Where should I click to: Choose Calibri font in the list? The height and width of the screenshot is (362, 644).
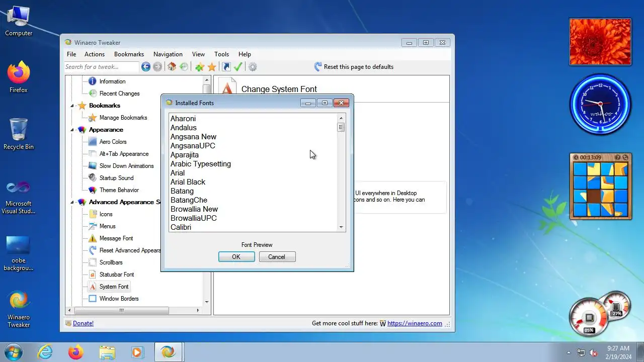point(181,227)
